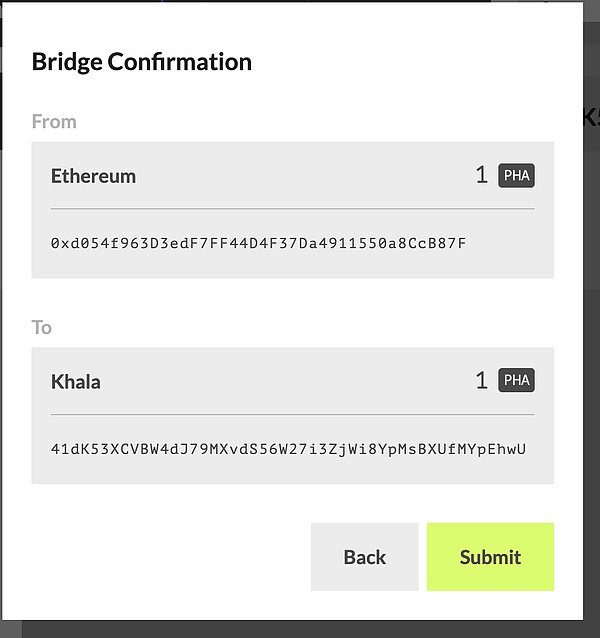The height and width of the screenshot is (638, 600).
Task: Click the PHA token badge beside Khala
Action: click(516, 380)
